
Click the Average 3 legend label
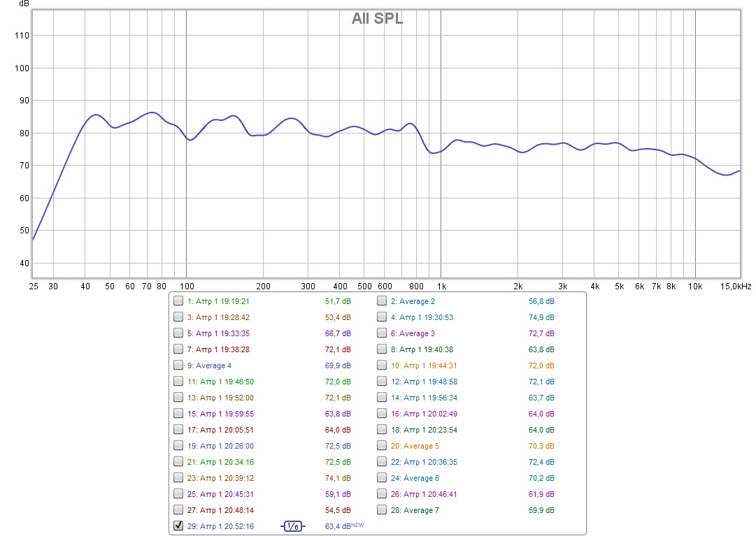click(413, 333)
